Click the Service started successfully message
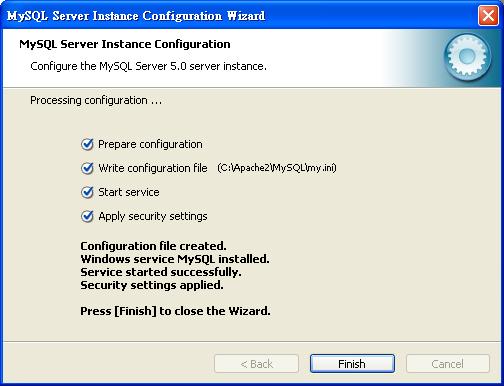The height and width of the screenshot is (386, 504). pos(161,272)
